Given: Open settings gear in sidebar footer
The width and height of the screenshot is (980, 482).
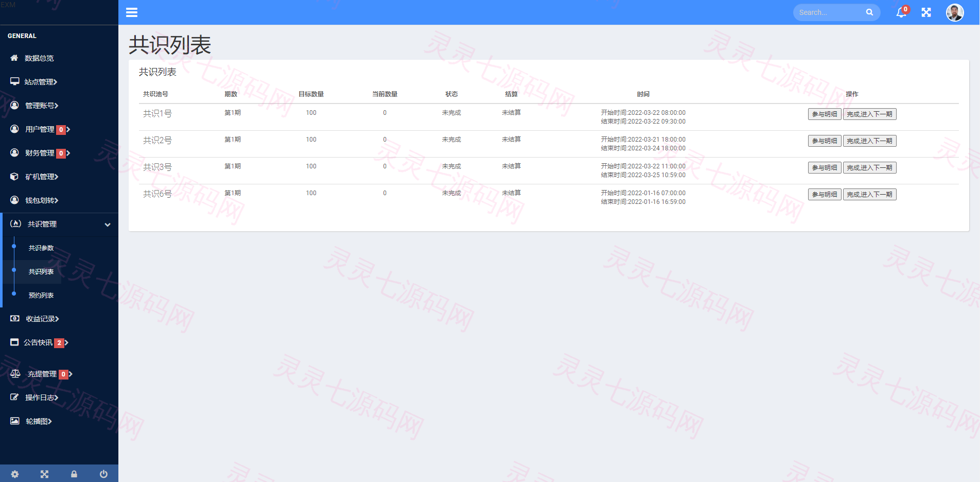Looking at the screenshot, I should (x=15, y=474).
